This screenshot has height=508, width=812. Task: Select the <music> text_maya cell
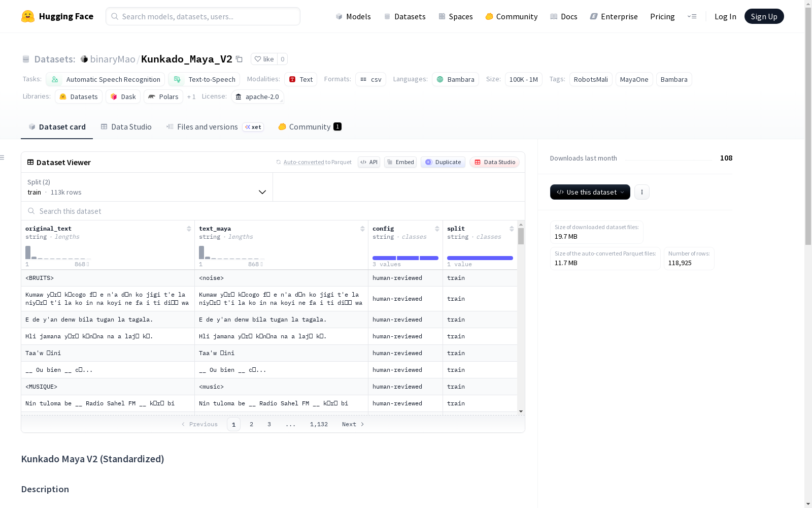coord(281,387)
